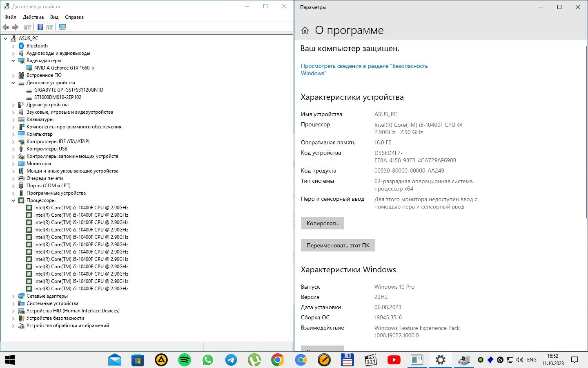Click the Копировать button under device specs
Image resolution: width=588 pixels, height=368 pixels.
coord(322,223)
